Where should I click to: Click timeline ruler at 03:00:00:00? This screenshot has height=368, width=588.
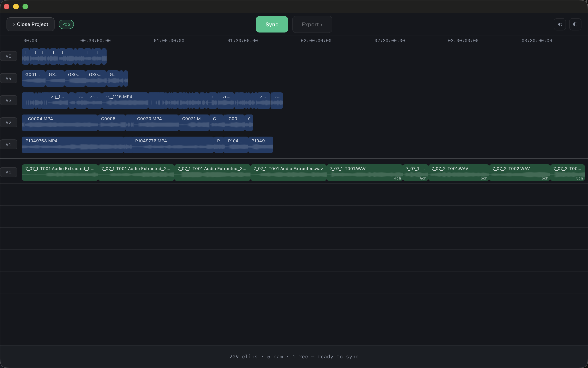tap(463, 41)
